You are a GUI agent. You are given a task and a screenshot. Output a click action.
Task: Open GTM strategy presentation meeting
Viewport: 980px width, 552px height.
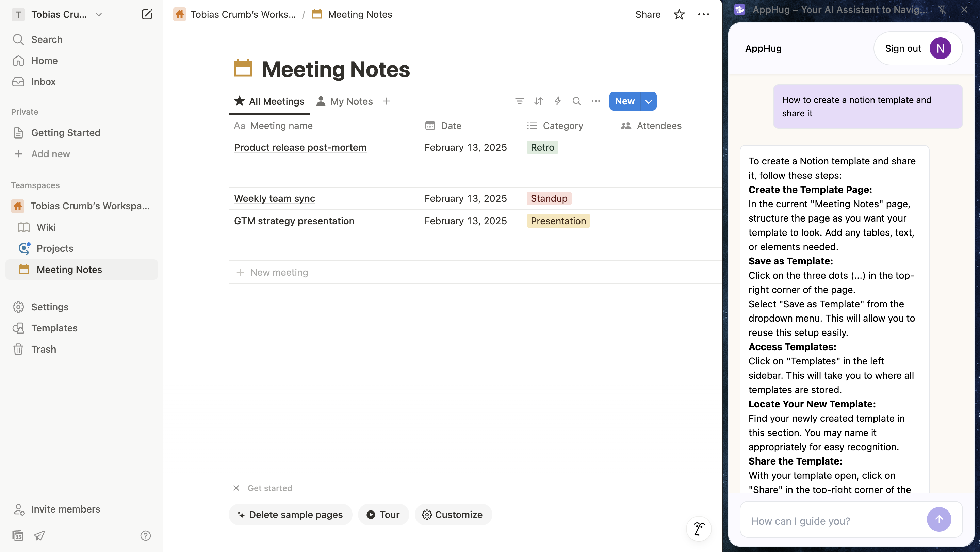click(x=294, y=221)
